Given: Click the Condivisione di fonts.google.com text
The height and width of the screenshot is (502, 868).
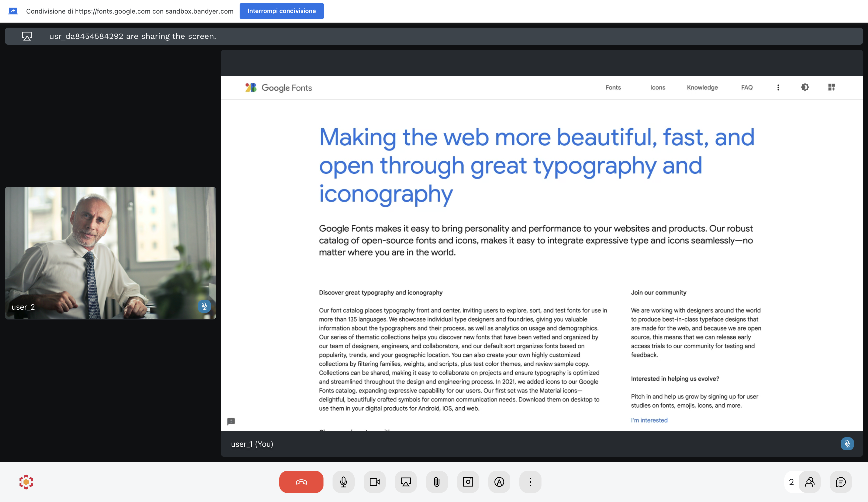Looking at the screenshot, I should pos(130,11).
